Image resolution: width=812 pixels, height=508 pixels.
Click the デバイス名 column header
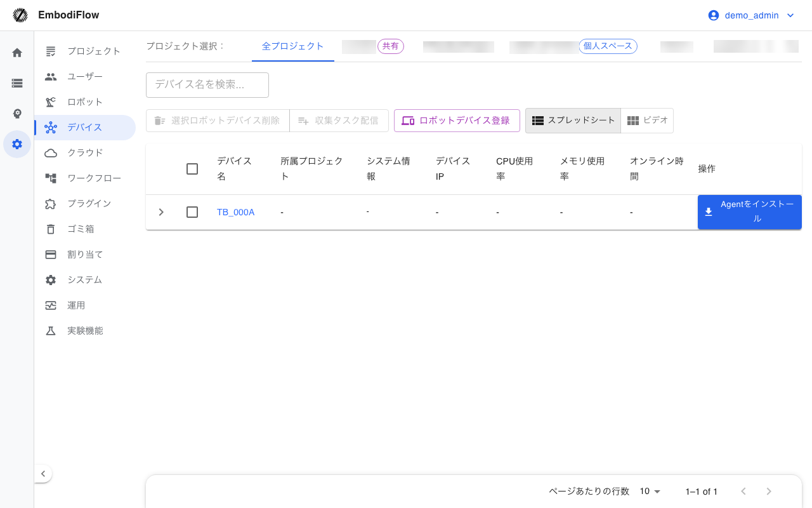[235, 169]
